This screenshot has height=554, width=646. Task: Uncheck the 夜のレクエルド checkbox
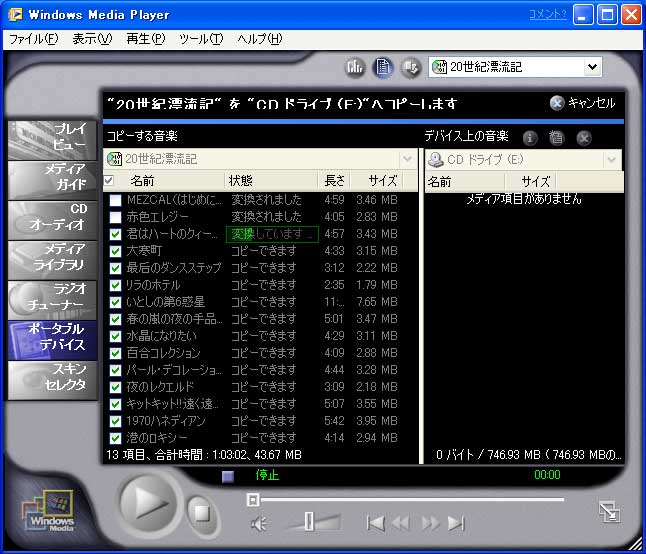pos(115,387)
